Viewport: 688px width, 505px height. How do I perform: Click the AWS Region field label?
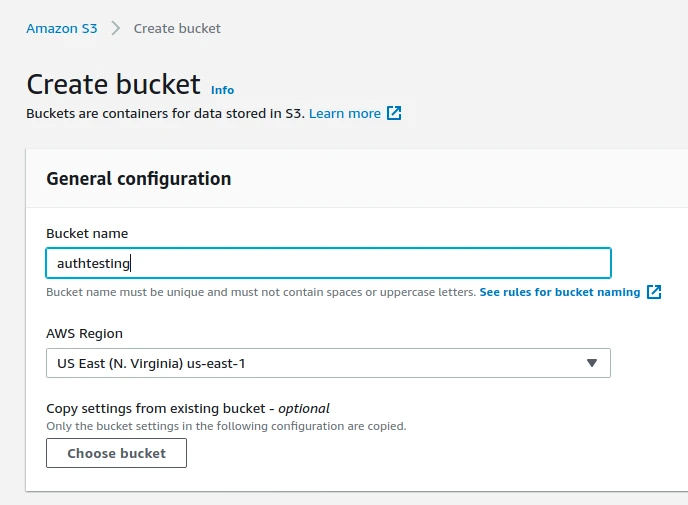84,333
